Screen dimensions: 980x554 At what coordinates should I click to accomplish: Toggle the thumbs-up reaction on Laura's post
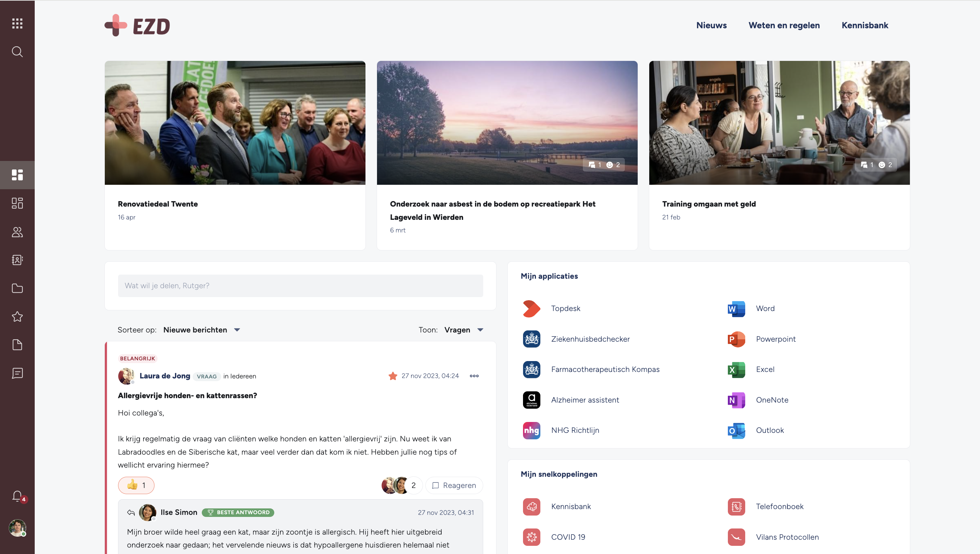(136, 485)
